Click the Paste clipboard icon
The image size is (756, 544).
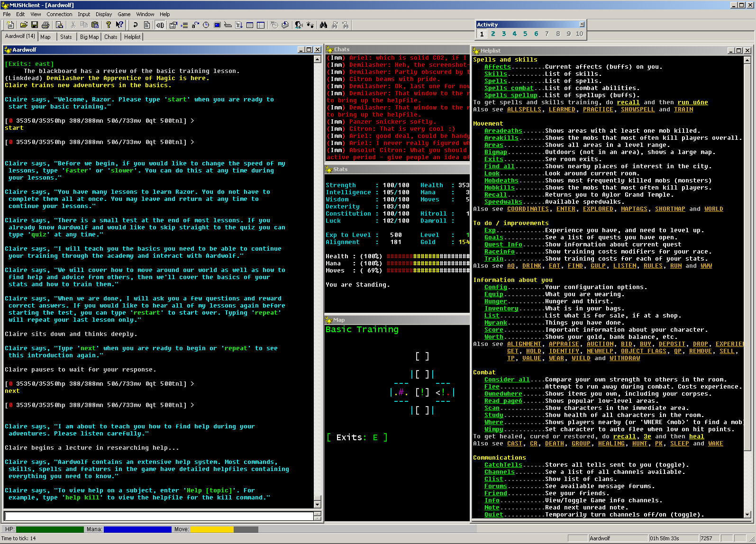click(x=95, y=25)
